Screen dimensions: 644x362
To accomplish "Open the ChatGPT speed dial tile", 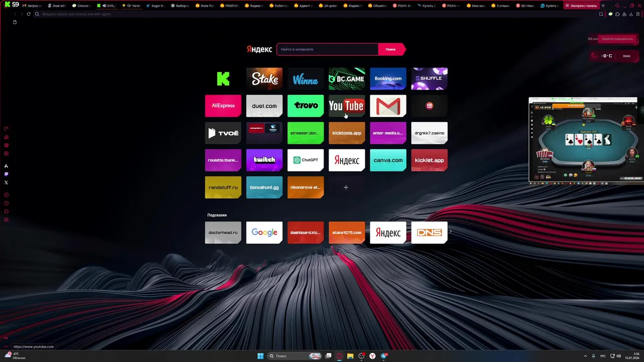I will [305, 160].
